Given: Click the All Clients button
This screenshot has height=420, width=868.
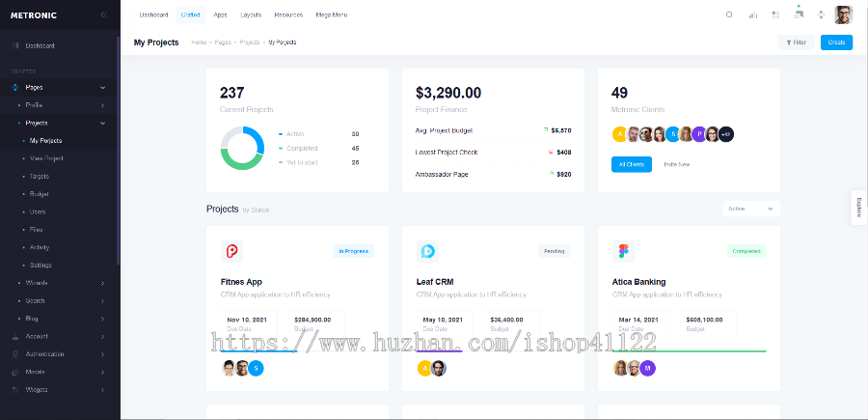Looking at the screenshot, I should tap(632, 164).
